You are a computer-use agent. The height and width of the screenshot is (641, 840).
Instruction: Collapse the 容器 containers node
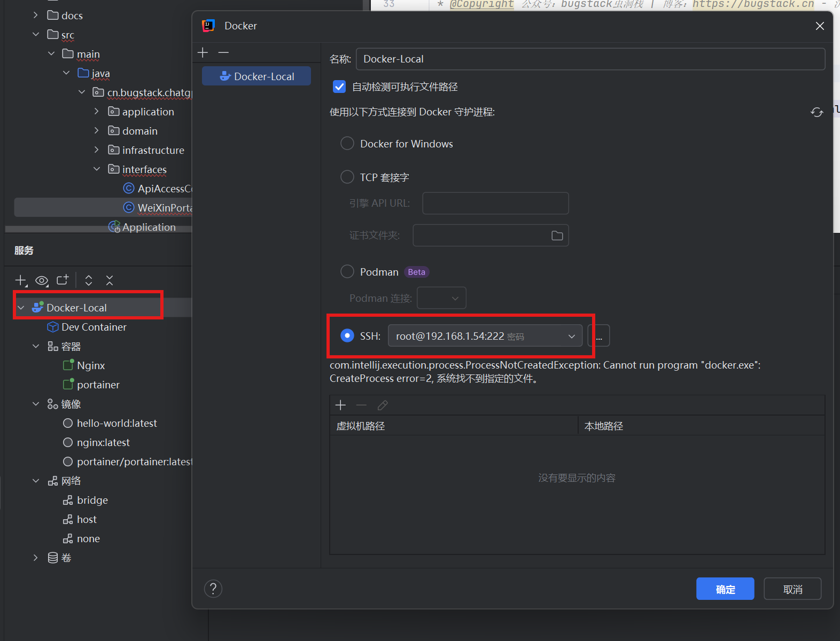tap(36, 346)
